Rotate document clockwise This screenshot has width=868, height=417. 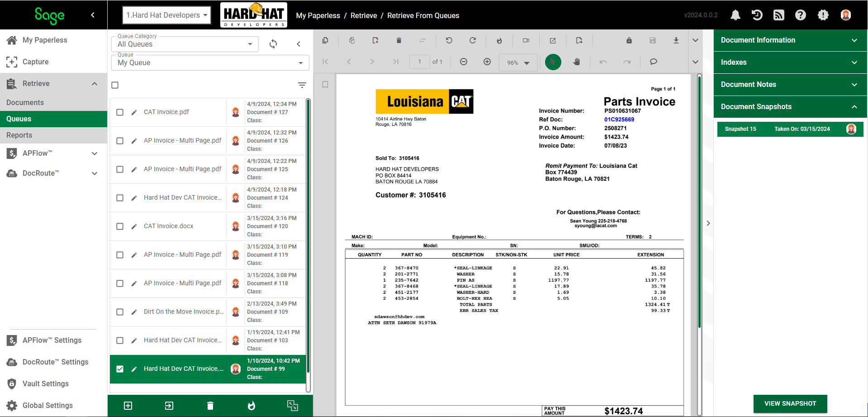473,40
